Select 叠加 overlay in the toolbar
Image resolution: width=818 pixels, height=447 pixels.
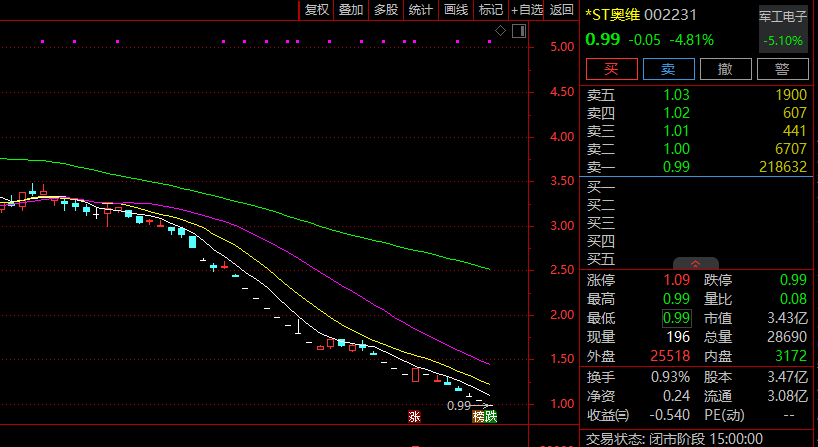click(351, 10)
